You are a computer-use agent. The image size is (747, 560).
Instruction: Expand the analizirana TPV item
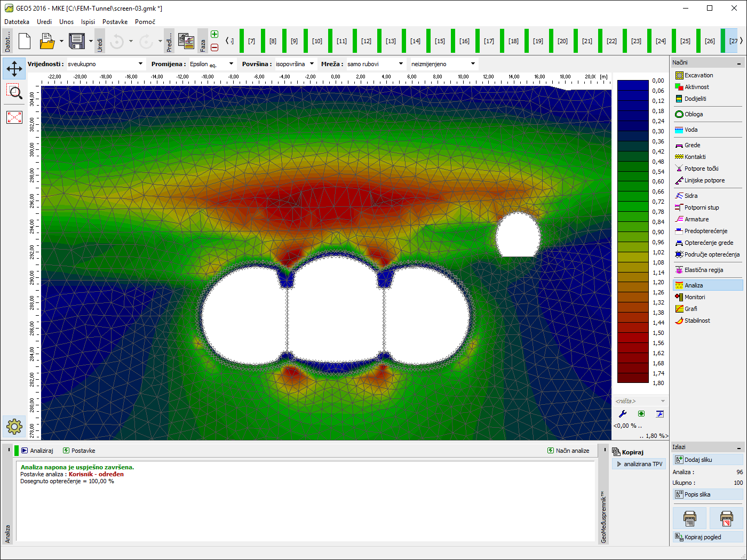pos(619,464)
